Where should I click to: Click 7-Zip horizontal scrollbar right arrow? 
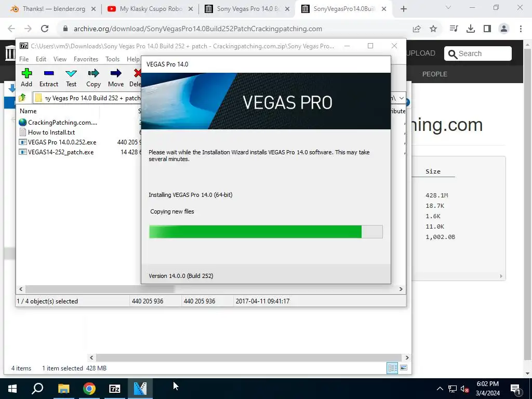(401, 289)
